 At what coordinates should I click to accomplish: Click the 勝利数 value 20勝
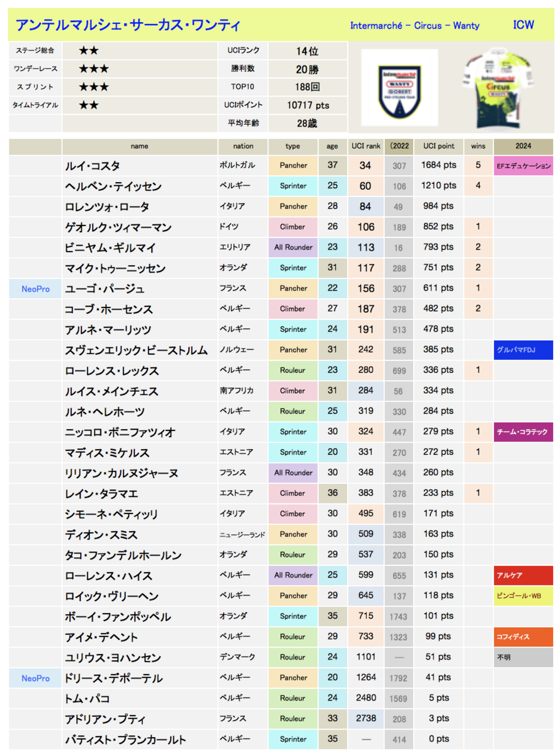point(307,69)
